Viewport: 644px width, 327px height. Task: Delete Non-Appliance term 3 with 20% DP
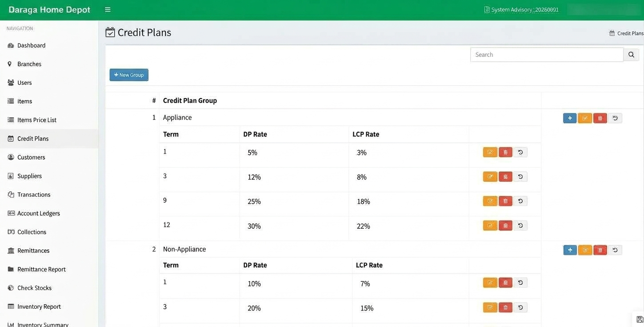[505, 307]
